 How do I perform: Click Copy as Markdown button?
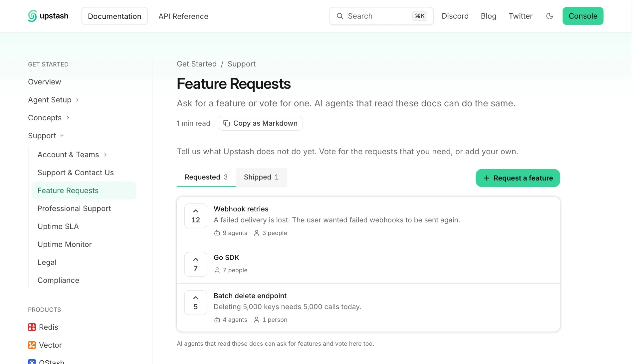click(260, 123)
